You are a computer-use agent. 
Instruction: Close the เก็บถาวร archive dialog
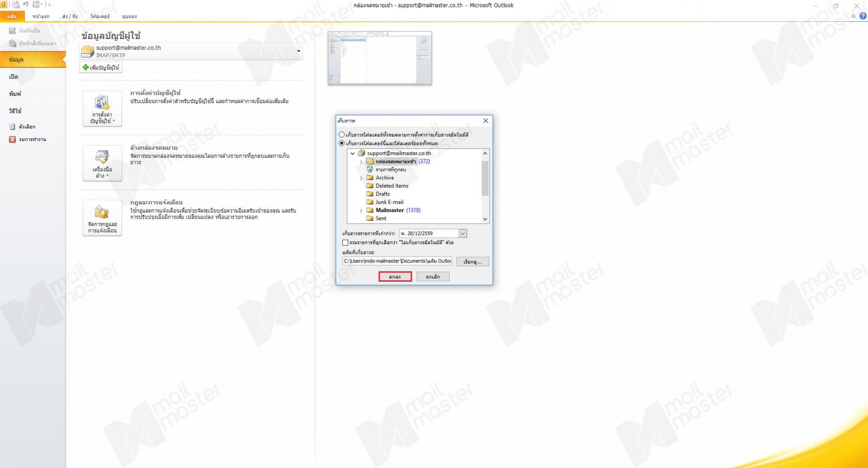click(x=486, y=121)
